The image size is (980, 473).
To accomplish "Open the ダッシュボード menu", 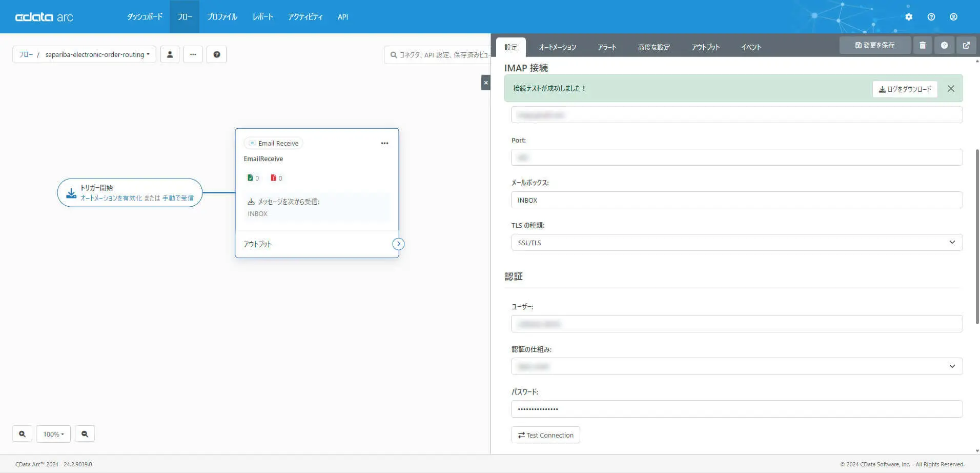I will click(145, 17).
